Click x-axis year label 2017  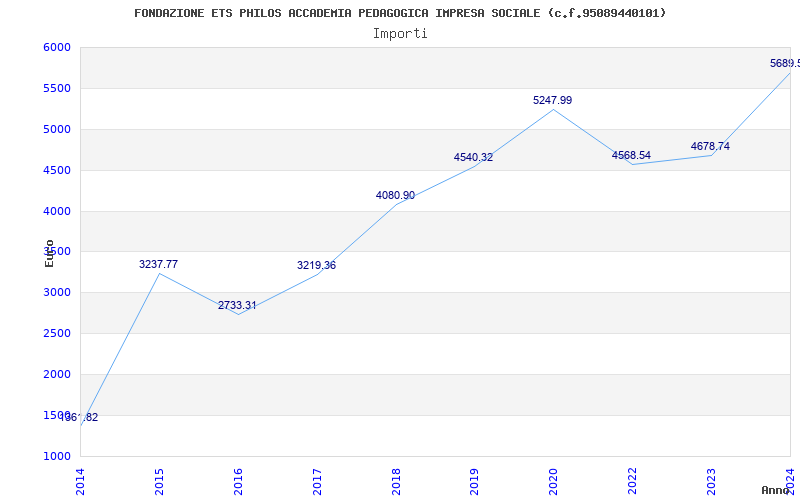click(317, 482)
